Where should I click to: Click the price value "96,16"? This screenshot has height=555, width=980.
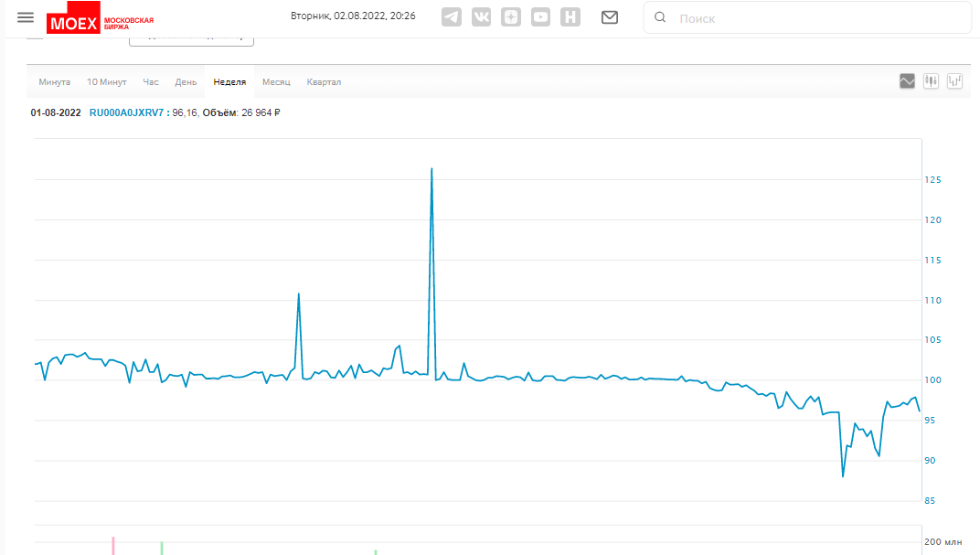click(x=185, y=112)
